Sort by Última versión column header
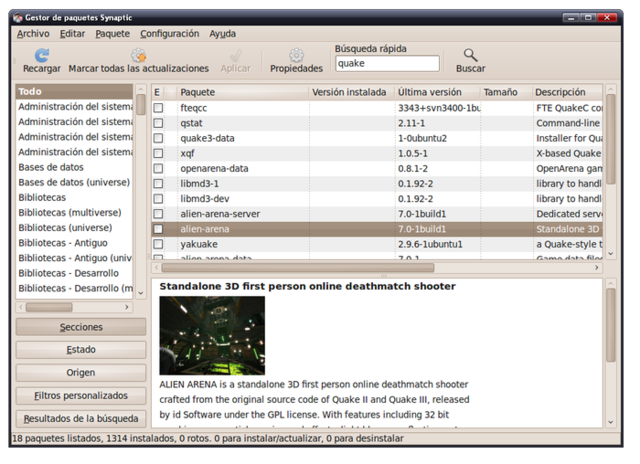 [x=437, y=92]
